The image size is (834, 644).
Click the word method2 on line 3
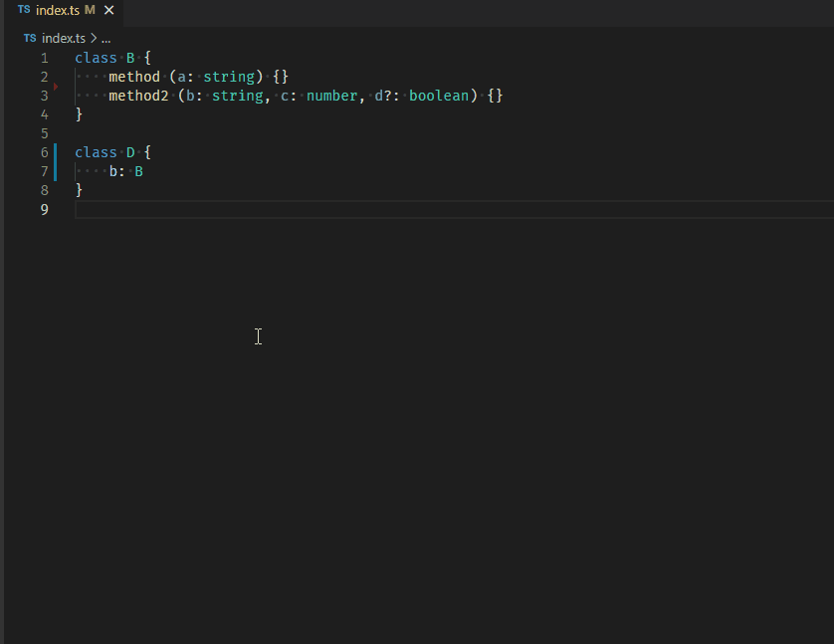(x=138, y=96)
